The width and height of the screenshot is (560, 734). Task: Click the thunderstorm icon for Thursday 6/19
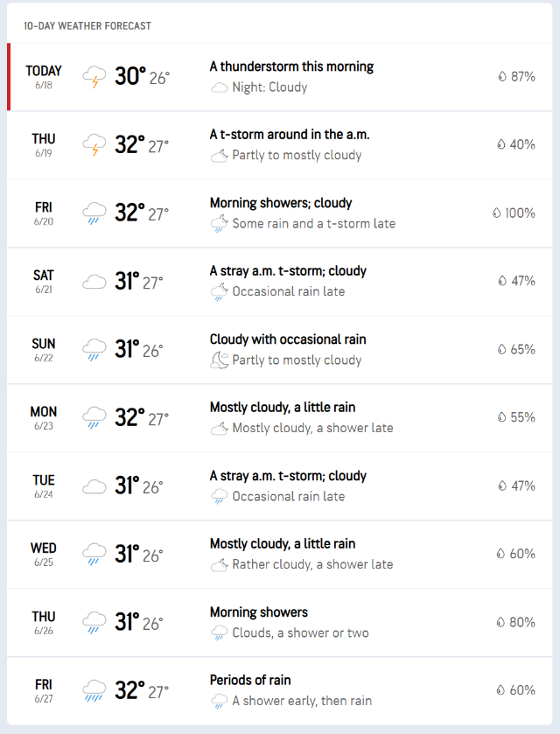94,145
